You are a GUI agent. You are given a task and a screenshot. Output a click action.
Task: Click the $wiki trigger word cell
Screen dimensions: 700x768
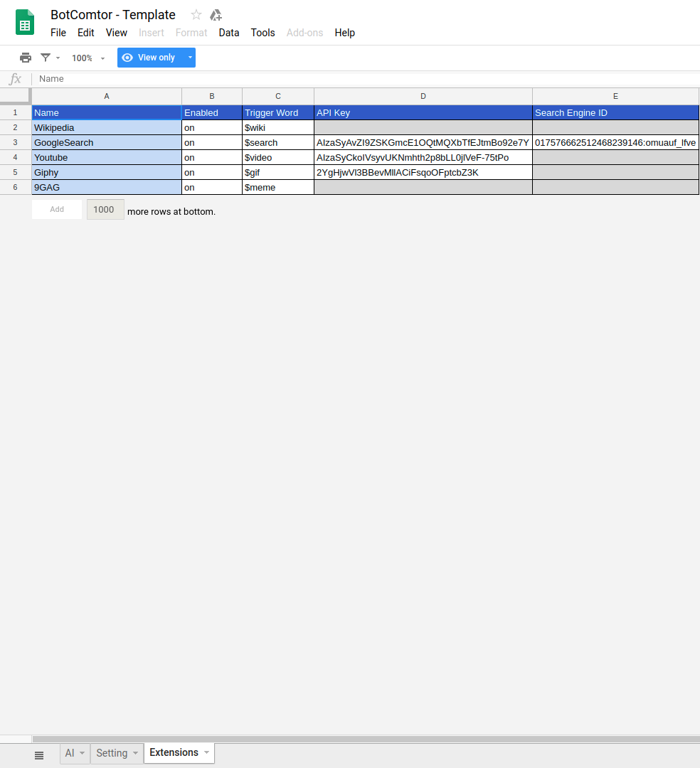click(278, 128)
